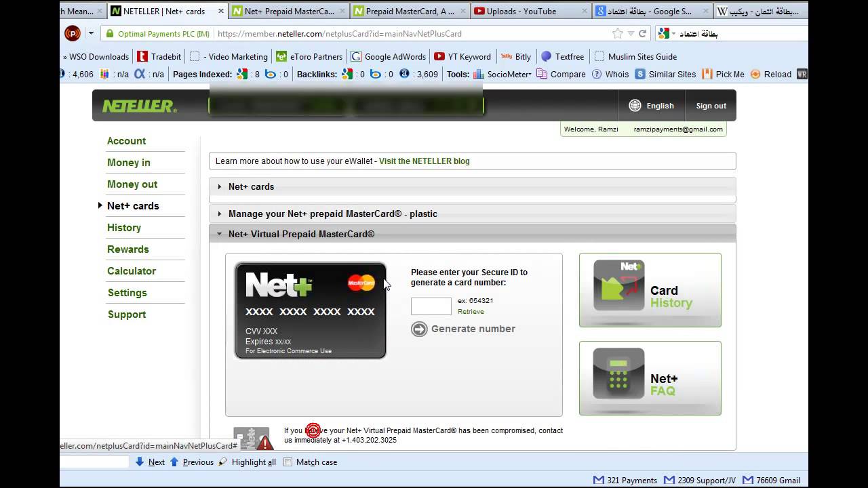Viewport: 868px width, 488px height.
Task: Open the Textfree bookmark
Action: point(562,57)
